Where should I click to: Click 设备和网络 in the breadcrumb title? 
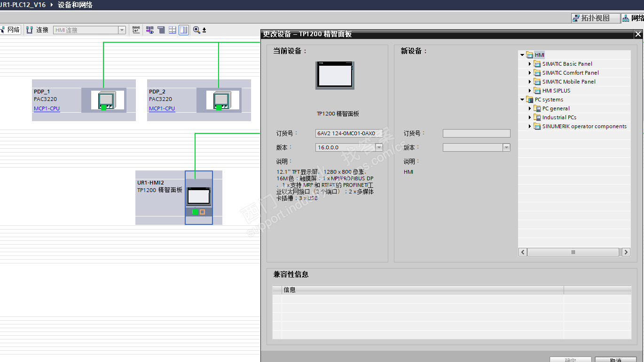point(75,5)
